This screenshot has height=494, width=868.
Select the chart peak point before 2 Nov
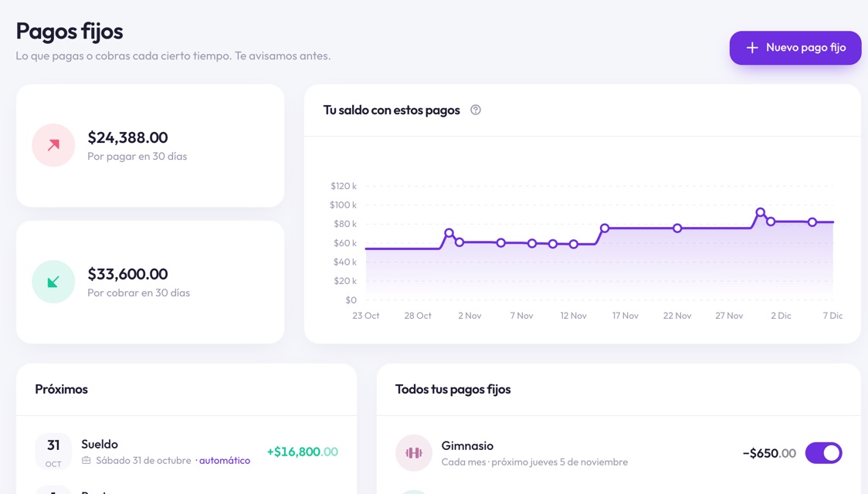(x=449, y=233)
